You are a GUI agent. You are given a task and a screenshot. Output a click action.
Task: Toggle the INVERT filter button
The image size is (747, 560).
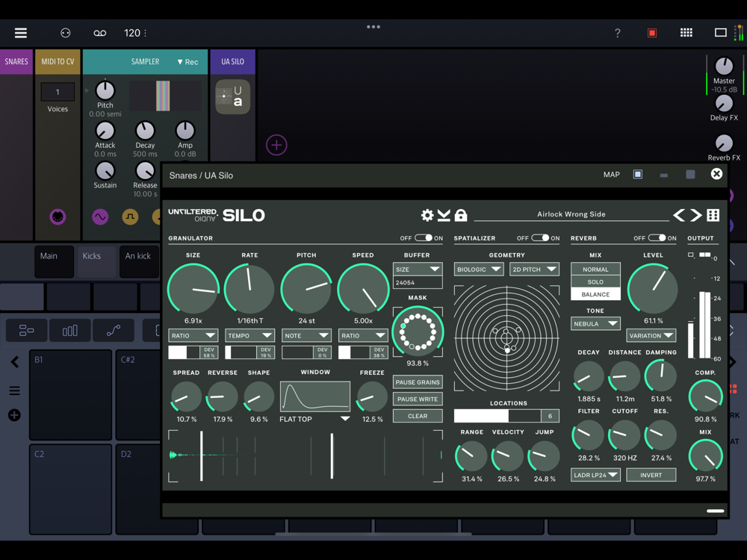pos(651,475)
